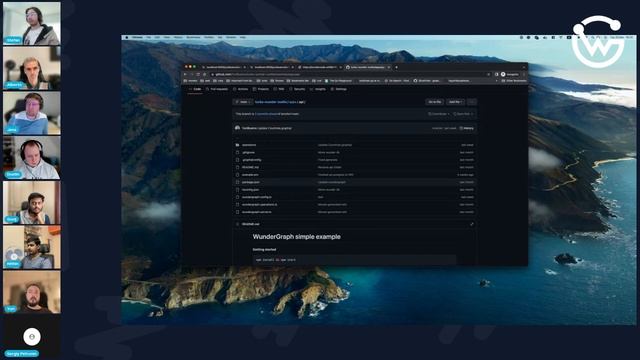Click the bookmark star icon in address bar
640x360 pixels.
pos(488,74)
